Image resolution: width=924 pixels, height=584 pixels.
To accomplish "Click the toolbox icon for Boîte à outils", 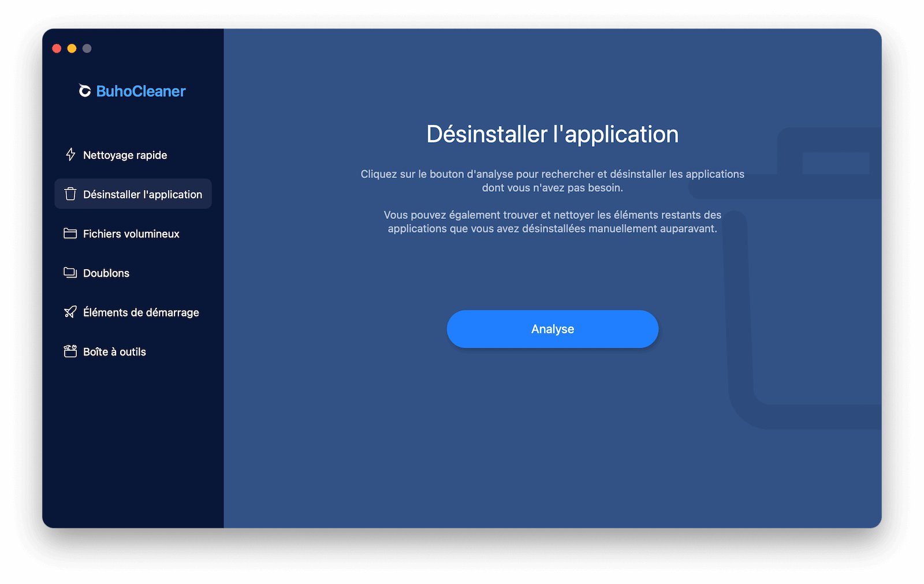I will point(70,351).
